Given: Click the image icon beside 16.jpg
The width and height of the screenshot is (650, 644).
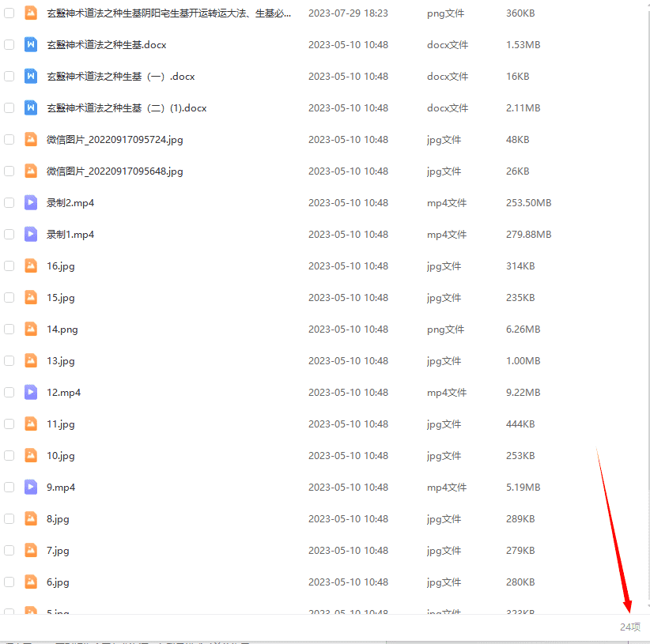Looking at the screenshot, I should pyautogui.click(x=31, y=266).
